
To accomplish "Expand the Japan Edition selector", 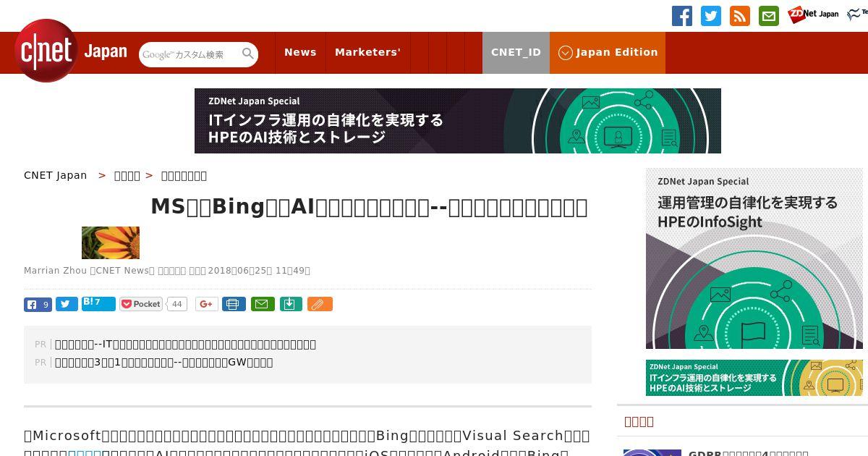I will 608,52.
